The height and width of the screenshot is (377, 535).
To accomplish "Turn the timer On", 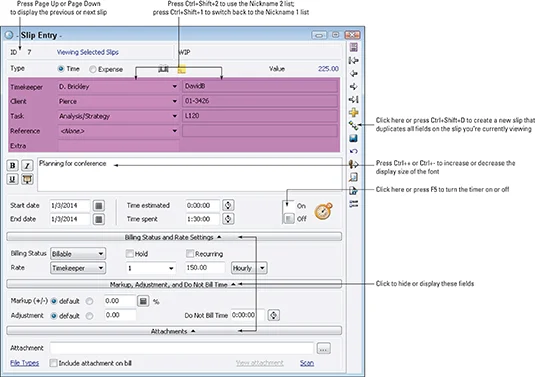I will click(289, 205).
